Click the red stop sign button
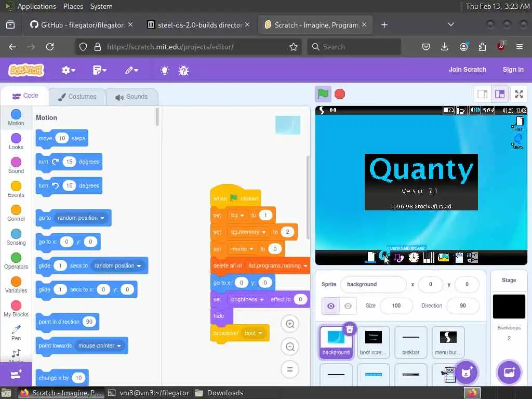Viewport: 532px width, 399px height. (340, 94)
